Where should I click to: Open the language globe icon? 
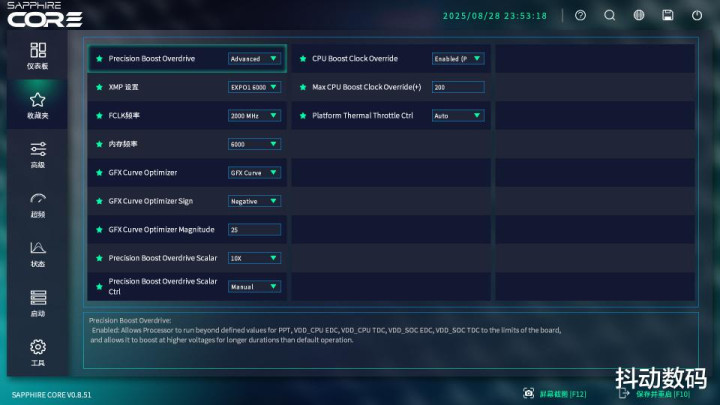tap(639, 16)
